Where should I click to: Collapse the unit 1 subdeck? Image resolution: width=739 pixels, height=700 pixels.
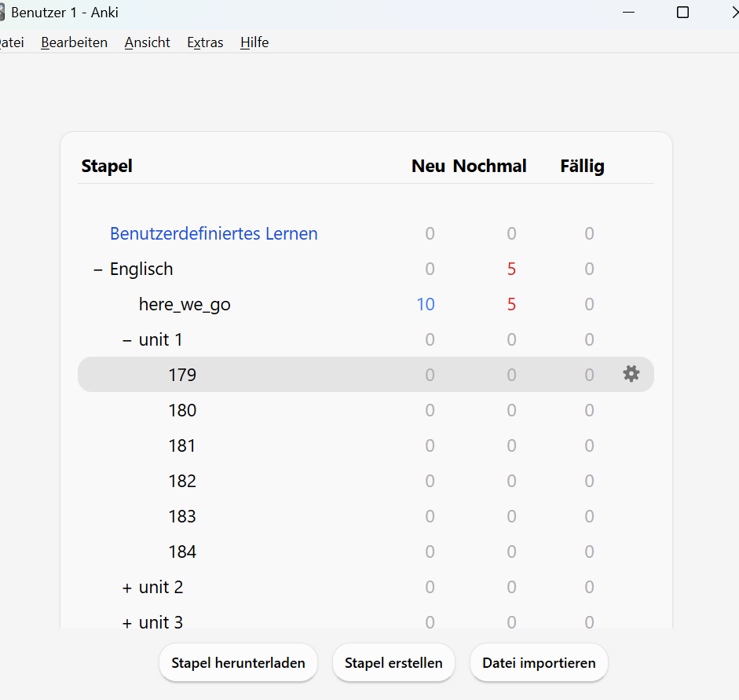coord(126,340)
